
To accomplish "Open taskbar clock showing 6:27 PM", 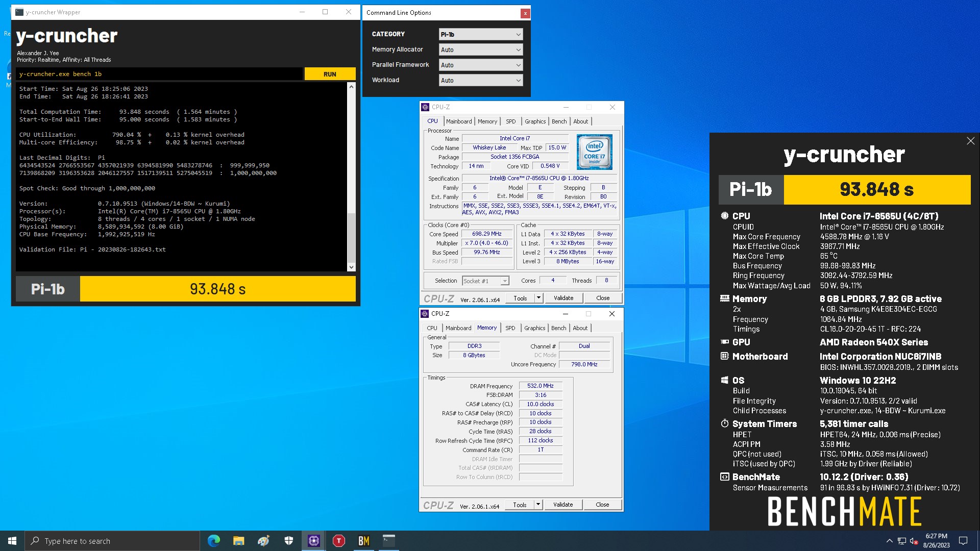I will tap(936, 541).
